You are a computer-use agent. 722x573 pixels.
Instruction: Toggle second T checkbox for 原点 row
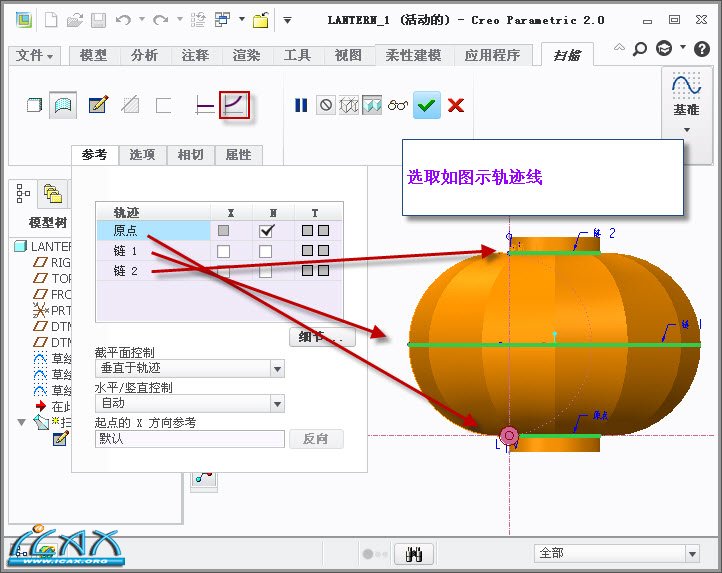click(x=323, y=230)
